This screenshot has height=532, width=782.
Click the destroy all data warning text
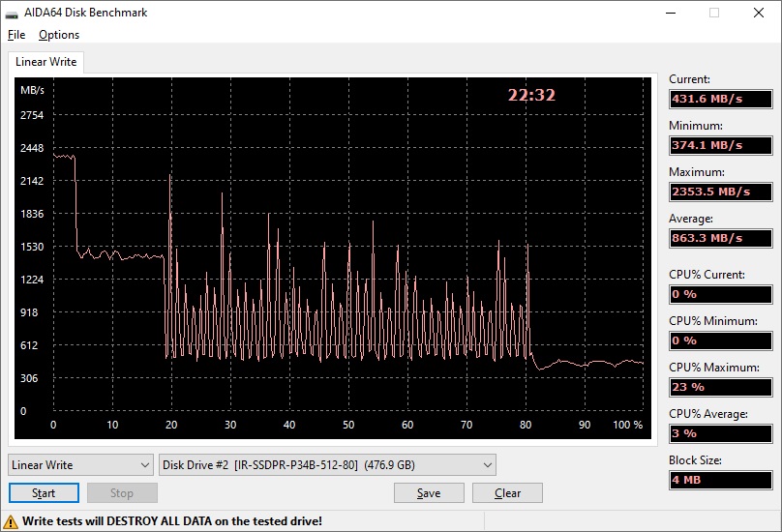coord(172,521)
